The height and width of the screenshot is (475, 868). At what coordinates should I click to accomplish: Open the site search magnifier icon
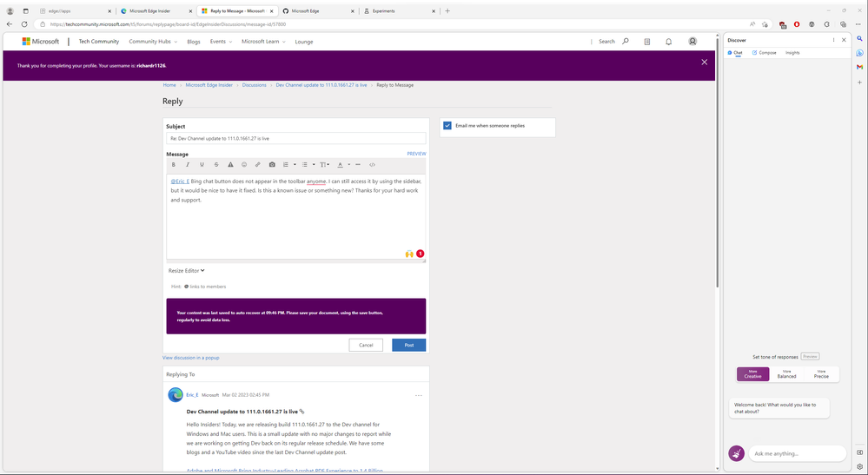click(x=626, y=41)
